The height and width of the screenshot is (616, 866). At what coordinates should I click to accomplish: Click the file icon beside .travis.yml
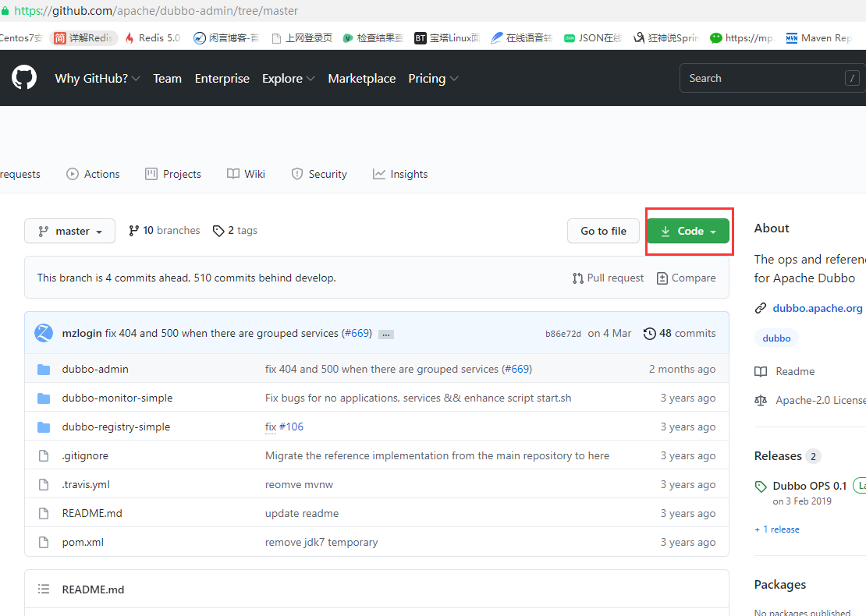(44, 484)
